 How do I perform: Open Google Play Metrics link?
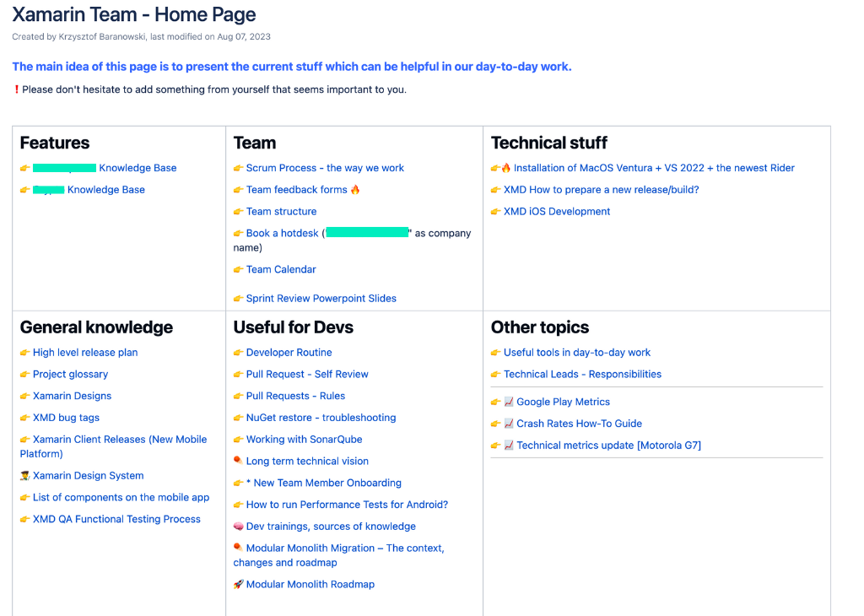tap(563, 403)
